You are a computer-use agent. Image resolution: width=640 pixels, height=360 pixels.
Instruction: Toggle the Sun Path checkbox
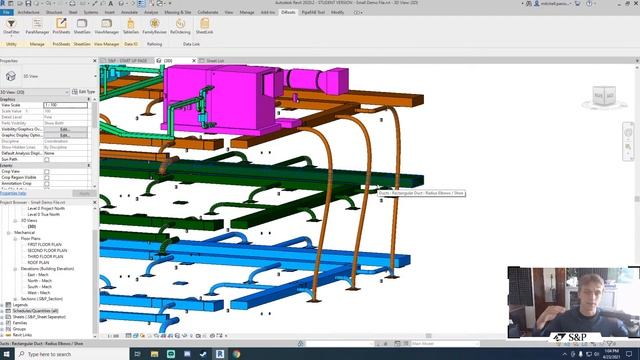pyautogui.click(x=47, y=159)
